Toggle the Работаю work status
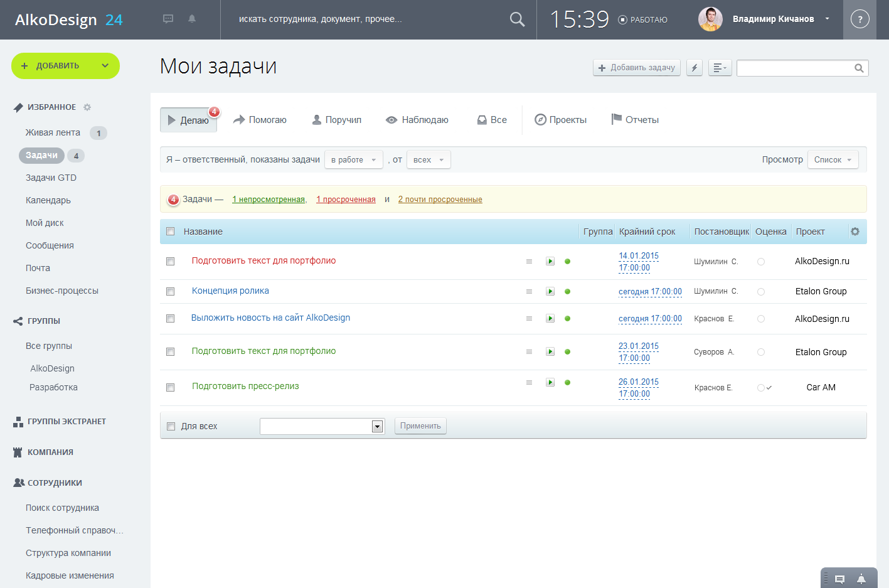Viewport: 889px width, 588px height. (x=642, y=19)
